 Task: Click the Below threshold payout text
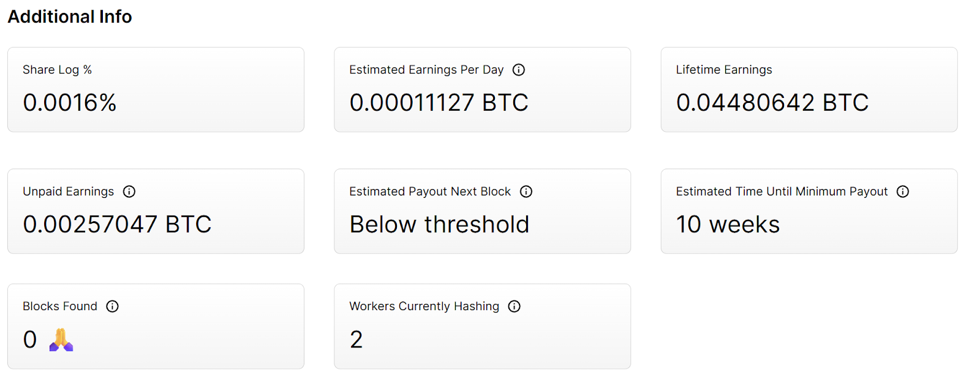pos(439,224)
